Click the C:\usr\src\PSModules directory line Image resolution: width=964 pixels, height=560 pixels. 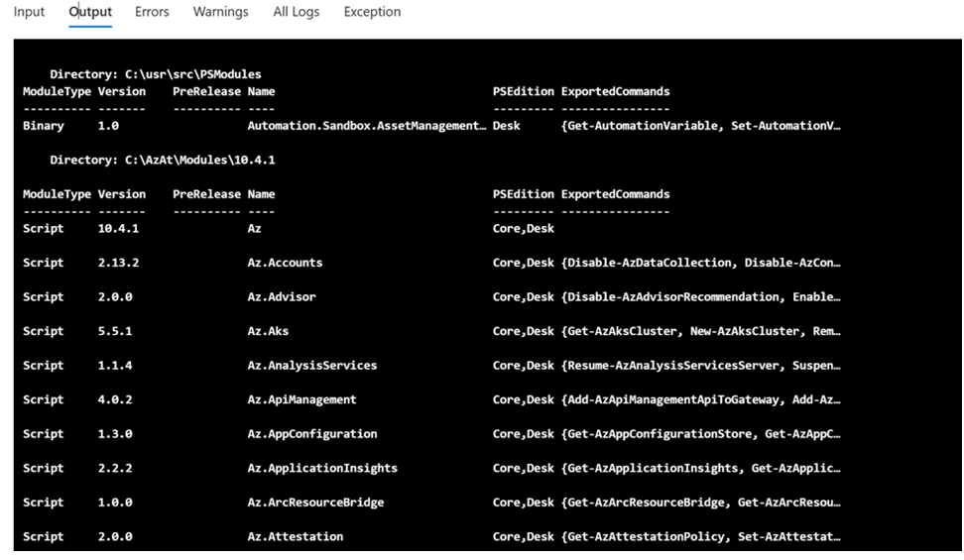point(156,74)
